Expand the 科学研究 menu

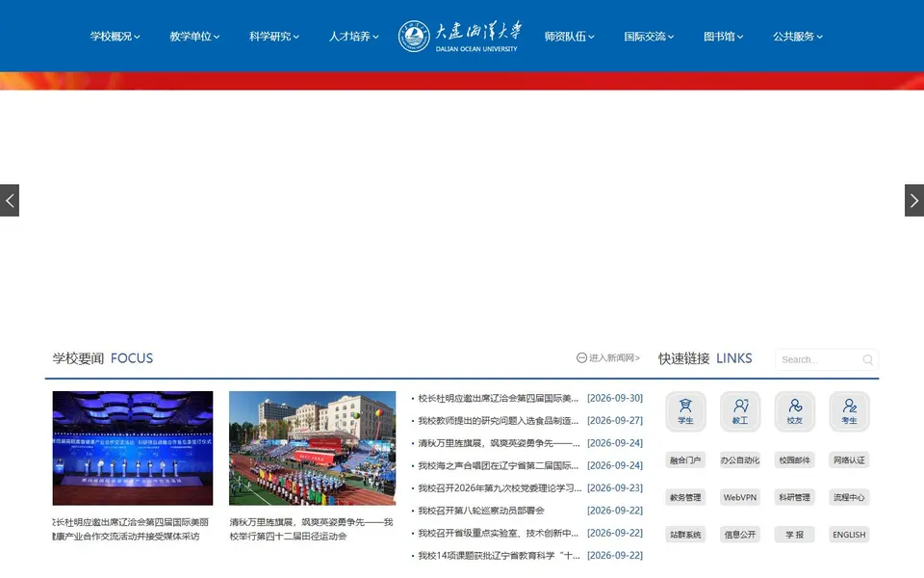[x=274, y=37]
